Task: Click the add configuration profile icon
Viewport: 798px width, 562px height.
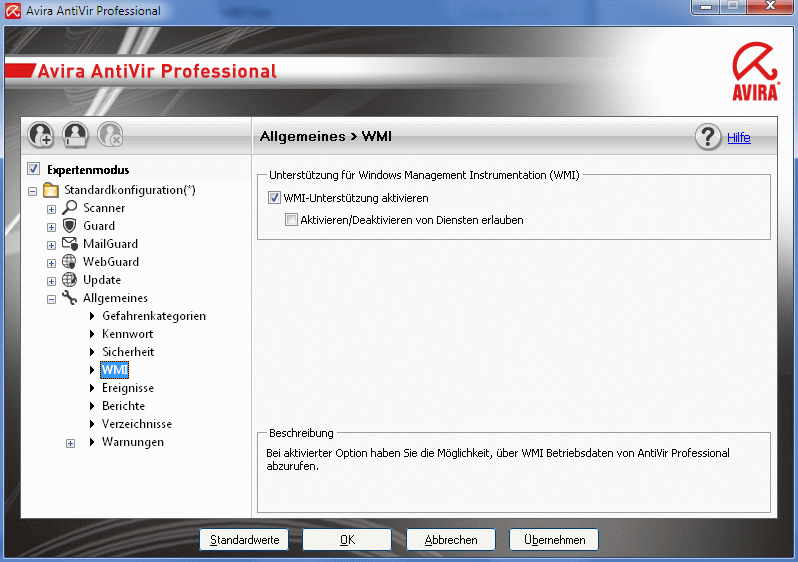Action: (x=41, y=134)
